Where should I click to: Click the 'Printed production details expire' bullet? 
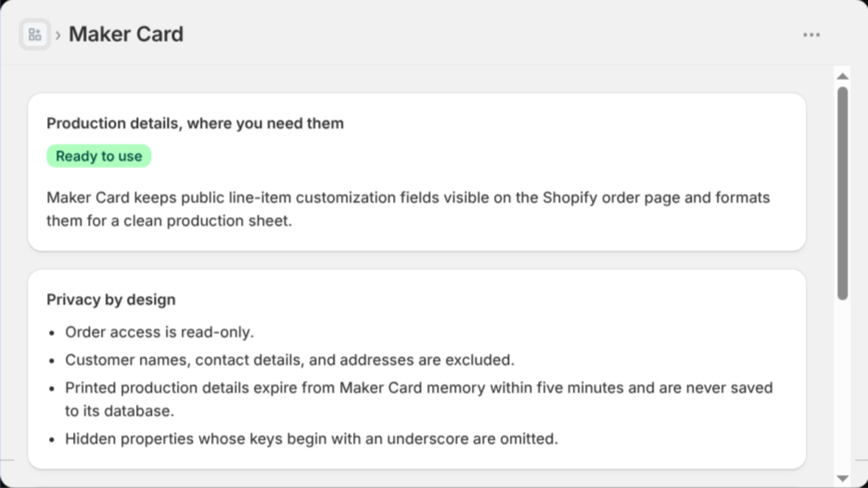419,399
